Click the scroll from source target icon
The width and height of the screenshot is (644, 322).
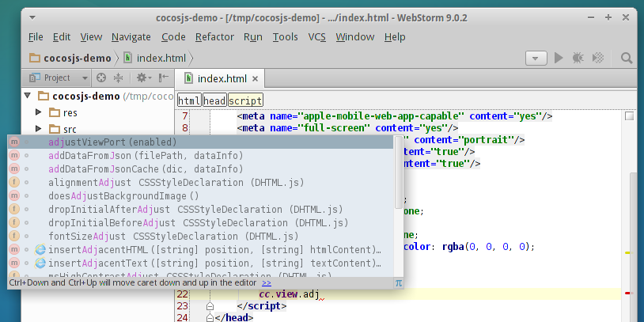[x=101, y=78]
